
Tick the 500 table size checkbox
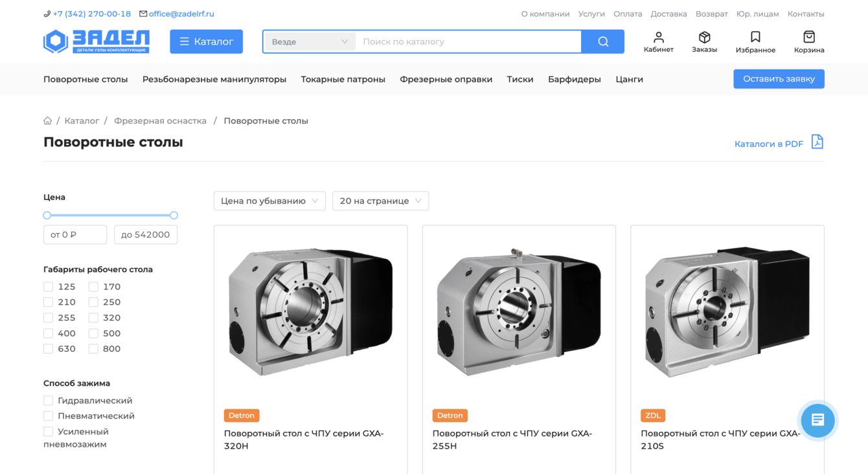[x=94, y=333]
